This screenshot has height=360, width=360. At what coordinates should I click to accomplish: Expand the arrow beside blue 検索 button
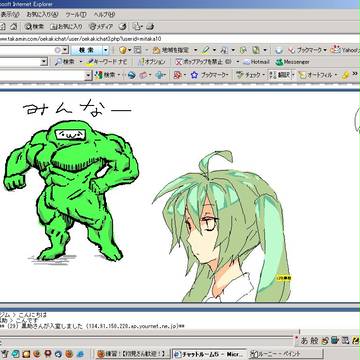(x=106, y=50)
